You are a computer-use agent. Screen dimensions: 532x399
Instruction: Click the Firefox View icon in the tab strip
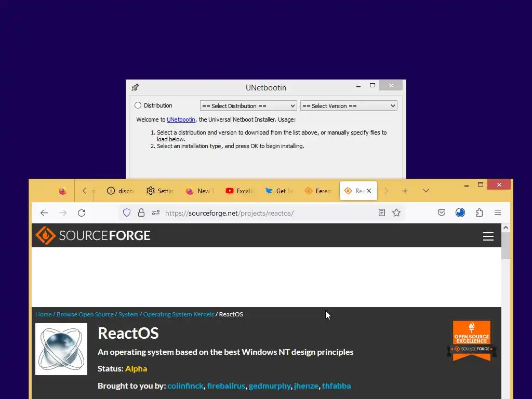[62, 191]
